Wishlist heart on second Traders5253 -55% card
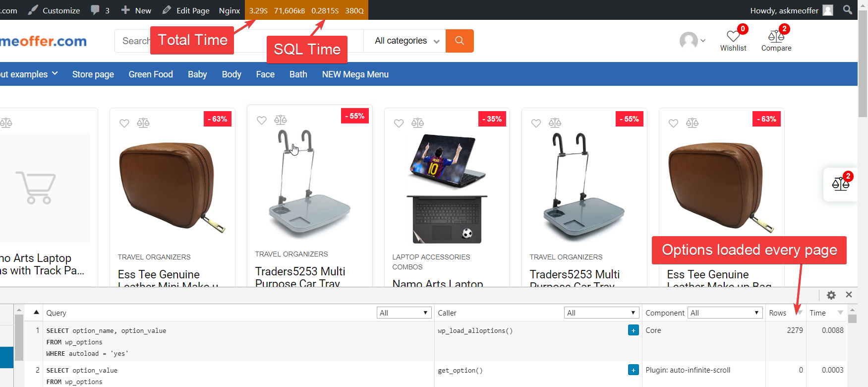Screen dimensions: 868x387 [536, 123]
